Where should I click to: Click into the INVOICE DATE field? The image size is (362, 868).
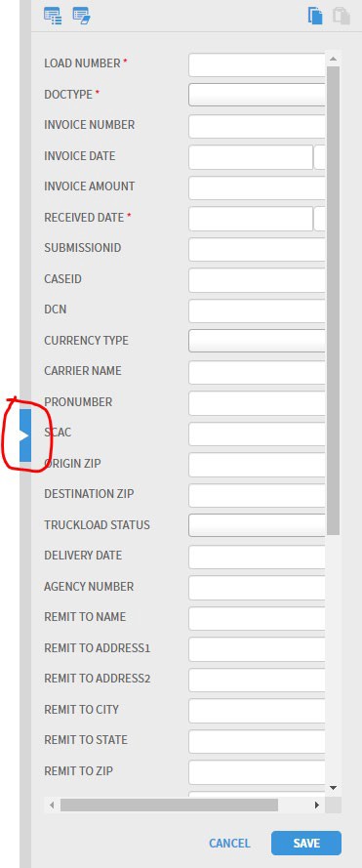tap(251, 157)
